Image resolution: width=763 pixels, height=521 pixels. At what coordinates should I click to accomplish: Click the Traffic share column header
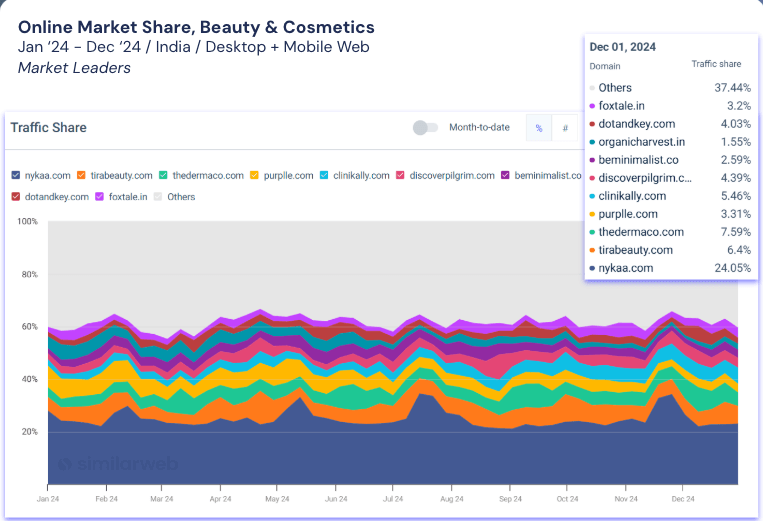(716, 64)
